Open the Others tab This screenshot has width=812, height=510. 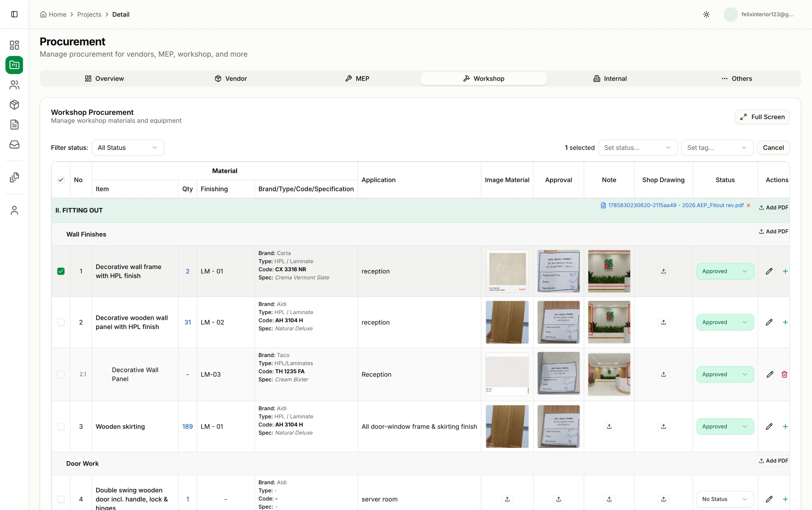pos(737,79)
